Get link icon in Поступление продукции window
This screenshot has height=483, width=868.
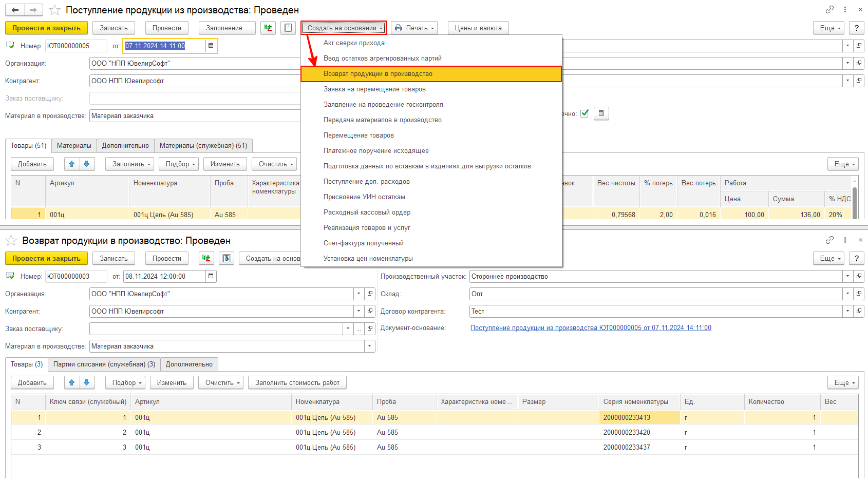829,10
